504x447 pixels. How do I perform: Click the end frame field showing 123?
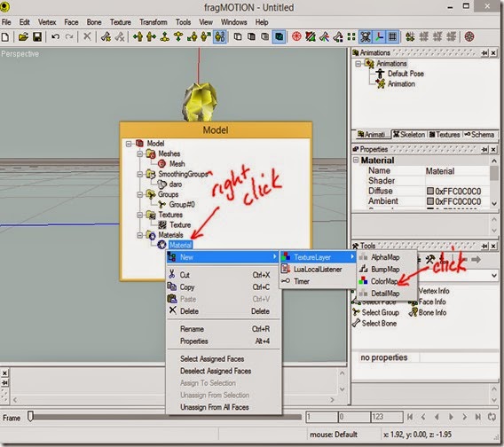[387, 417]
